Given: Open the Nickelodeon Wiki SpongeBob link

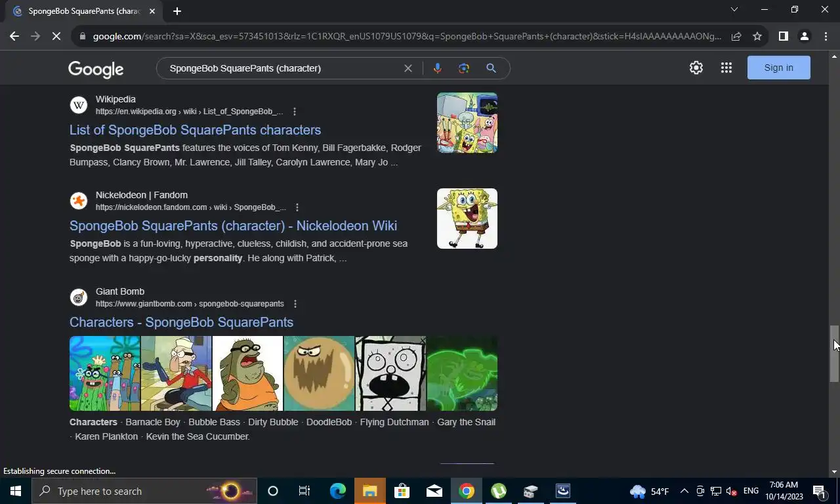Looking at the screenshot, I should point(234,226).
